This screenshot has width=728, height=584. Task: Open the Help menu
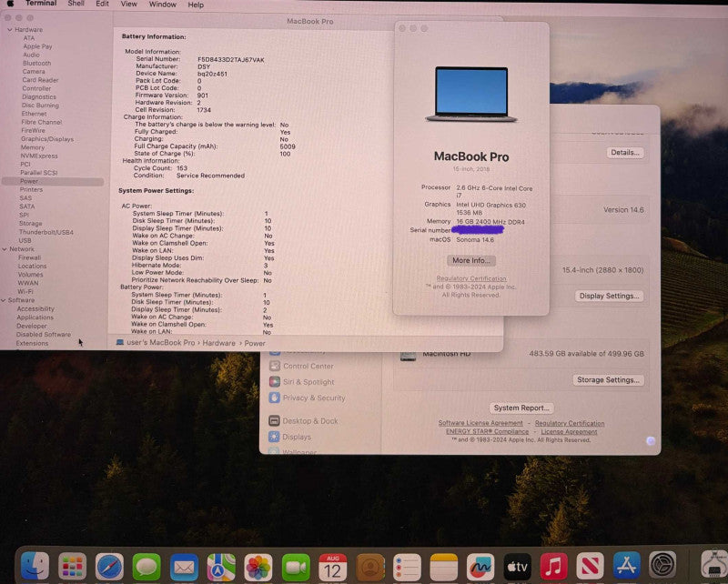click(196, 5)
